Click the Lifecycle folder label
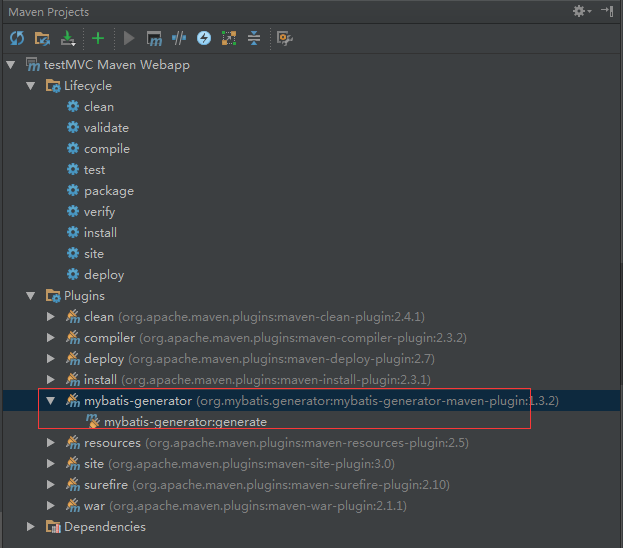 (x=88, y=85)
